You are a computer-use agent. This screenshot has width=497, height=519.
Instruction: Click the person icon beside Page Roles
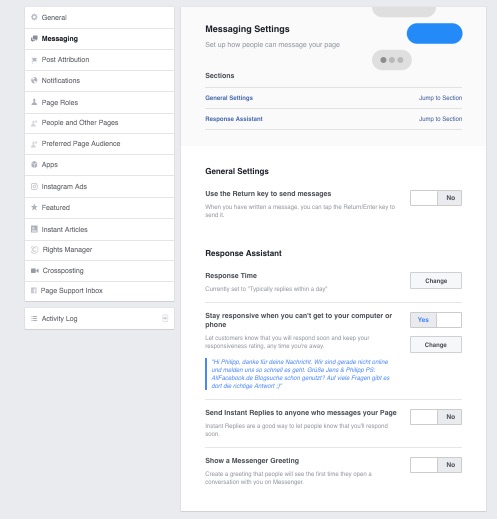(34, 102)
